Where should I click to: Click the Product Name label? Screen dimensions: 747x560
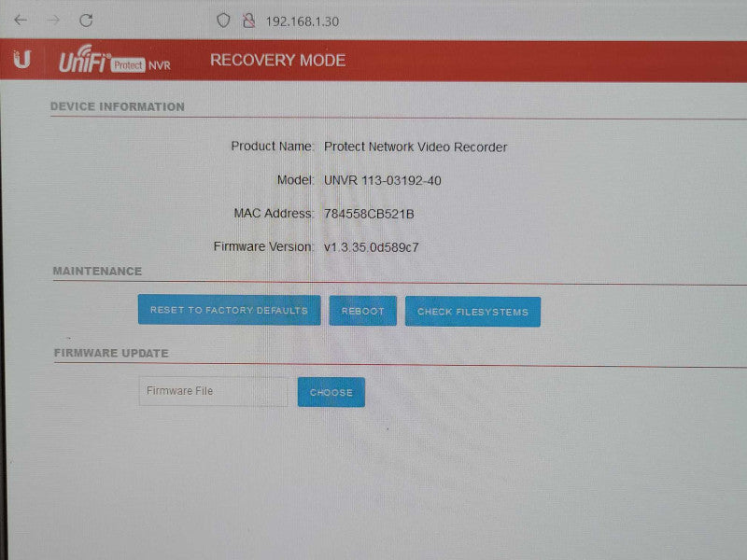(x=272, y=147)
